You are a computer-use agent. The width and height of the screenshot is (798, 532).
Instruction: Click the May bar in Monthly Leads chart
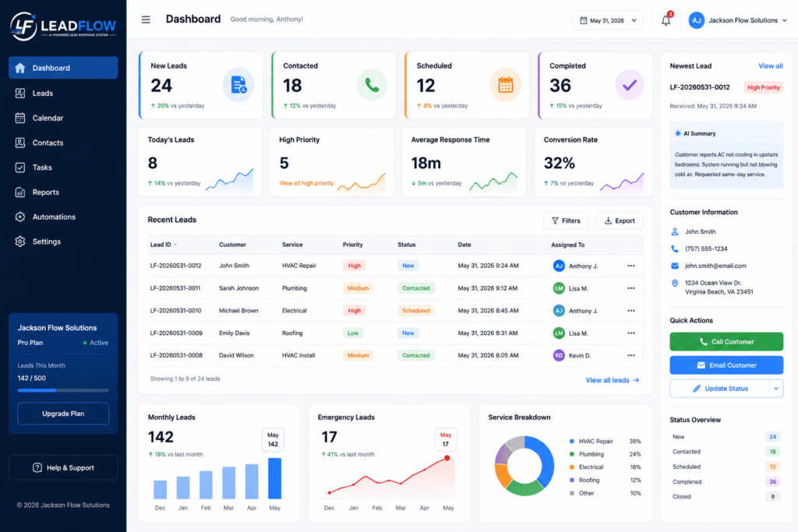point(275,478)
